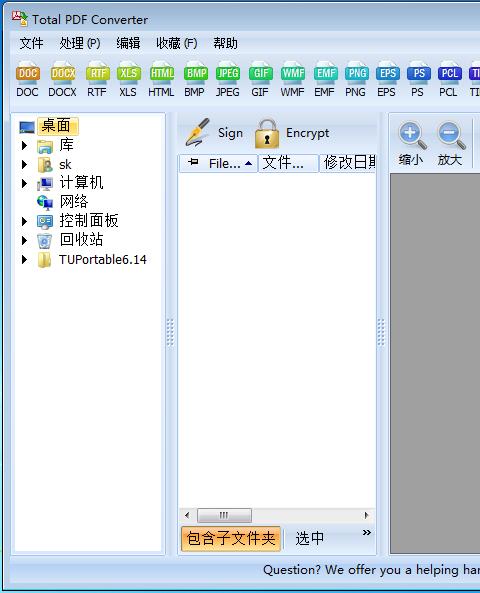The image size is (480, 593).
Task: Sort the list by File... column header
Action: click(218, 163)
